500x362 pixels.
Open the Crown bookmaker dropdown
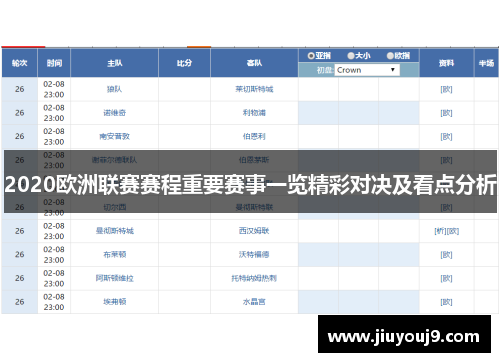tap(367, 70)
